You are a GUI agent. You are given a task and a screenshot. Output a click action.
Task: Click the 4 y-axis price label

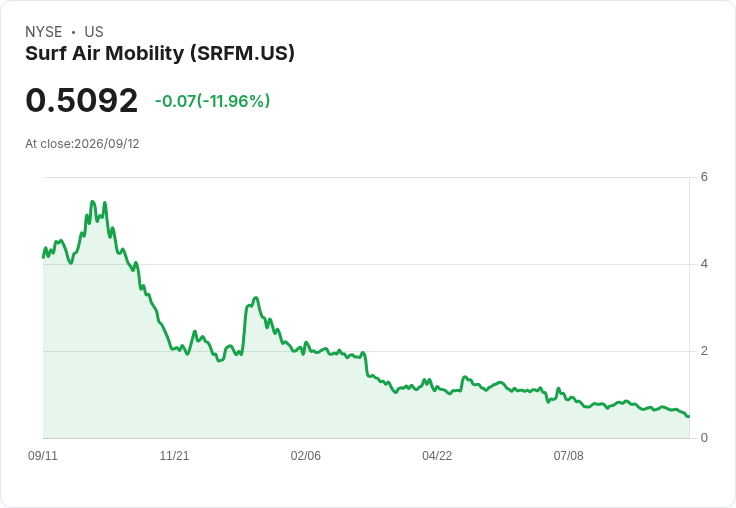pos(704,264)
